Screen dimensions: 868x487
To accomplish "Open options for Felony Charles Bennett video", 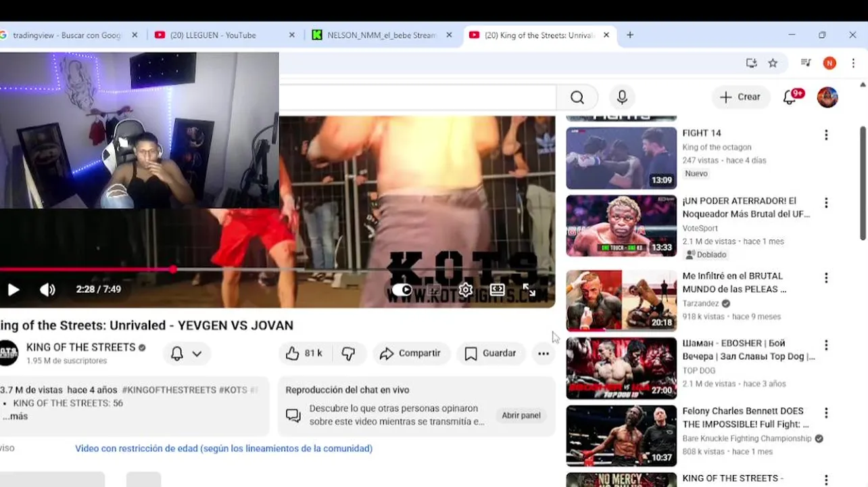I will pyautogui.click(x=826, y=413).
